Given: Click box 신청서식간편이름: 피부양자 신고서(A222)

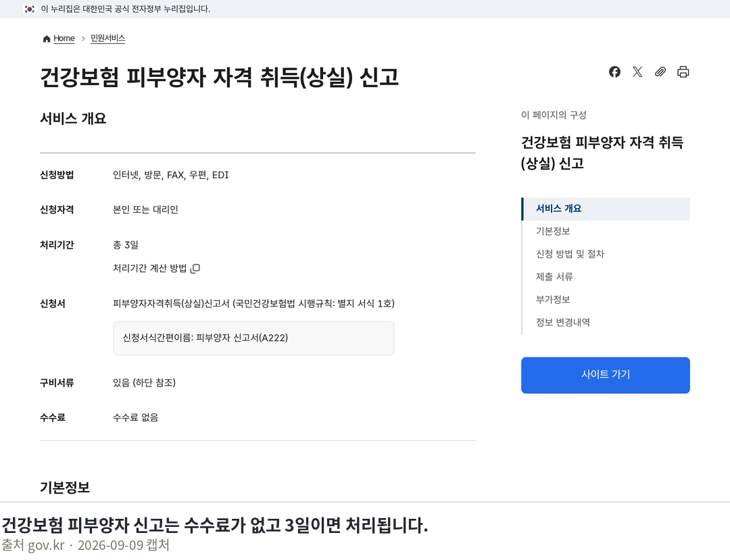Looking at the screenshot, I should [253, 338].
